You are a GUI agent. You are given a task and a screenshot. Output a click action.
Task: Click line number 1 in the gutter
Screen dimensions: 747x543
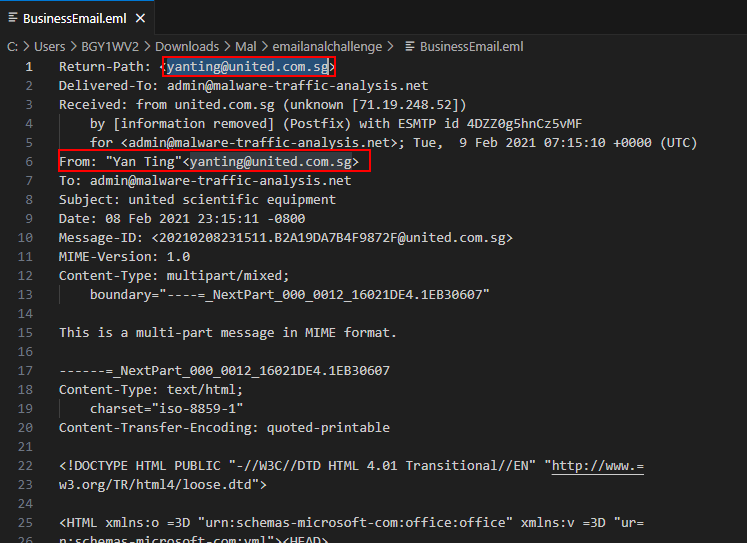click(29, 67)
